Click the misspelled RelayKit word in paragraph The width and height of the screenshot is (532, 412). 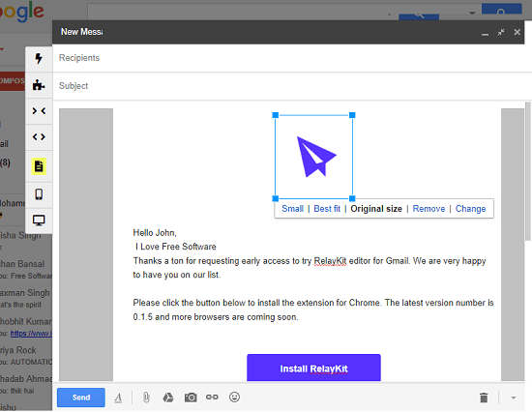(330, 261)
